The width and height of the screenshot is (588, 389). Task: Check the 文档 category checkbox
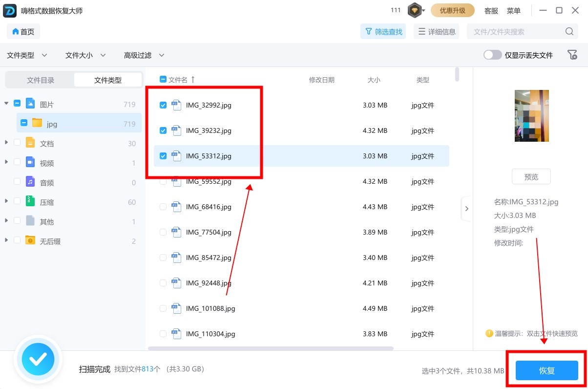(x=17, y=143)
